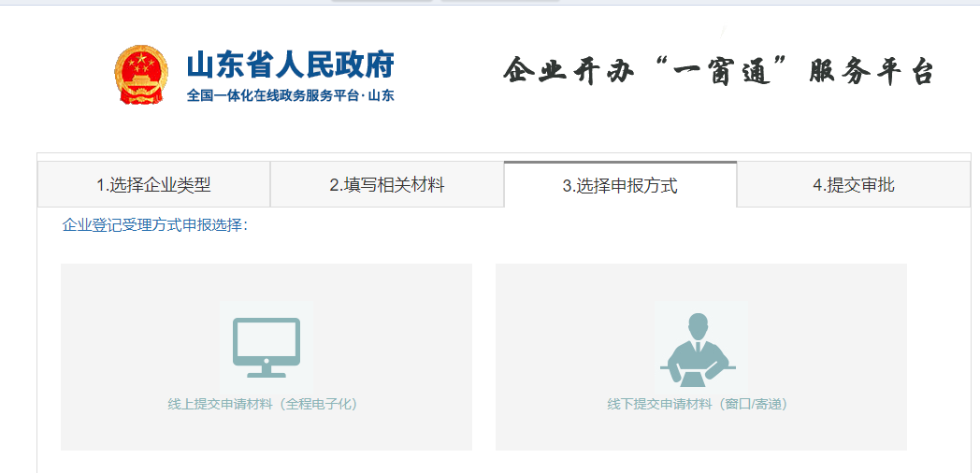Screen dimensions: 980x473
Task: Click the national emblem logo
Action: pos(140,75)
